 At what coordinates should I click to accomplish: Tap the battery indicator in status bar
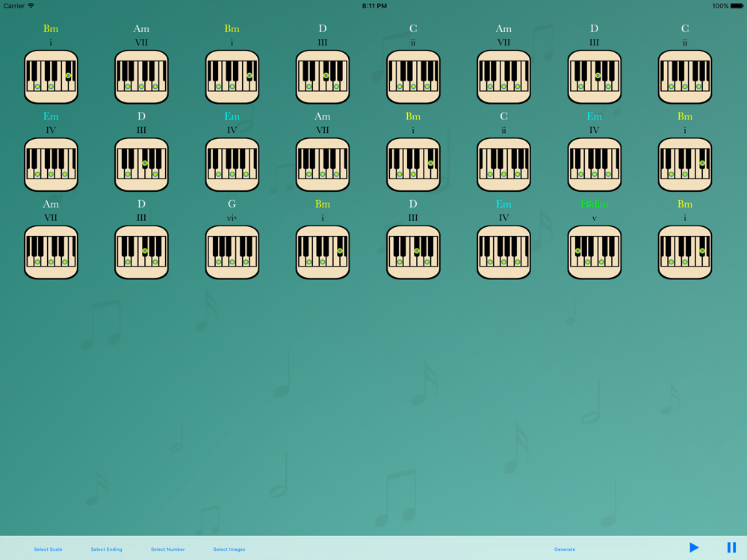(737, 6)
